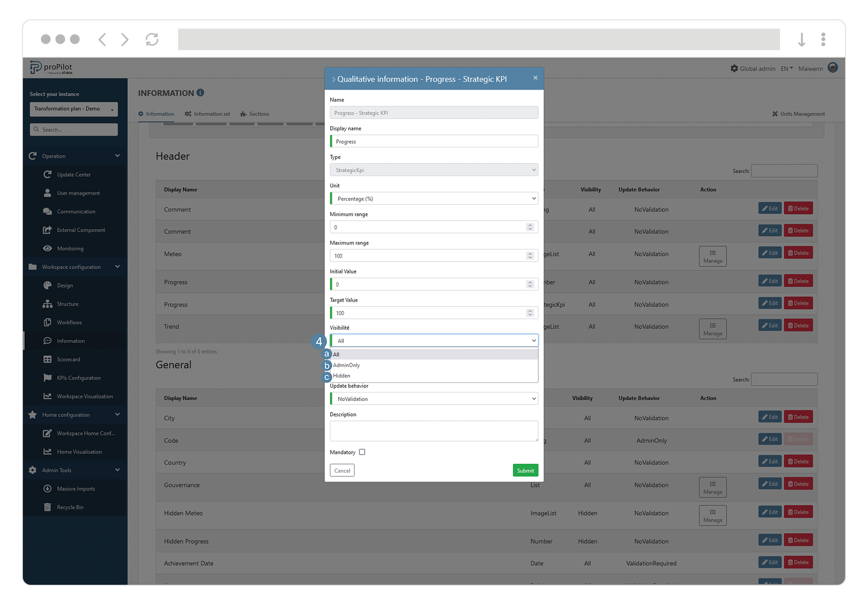Expand the Update behavior NoValidation dropdown
Image resolution: width=868 pixels, height=609 pixels.
point(434,399)
